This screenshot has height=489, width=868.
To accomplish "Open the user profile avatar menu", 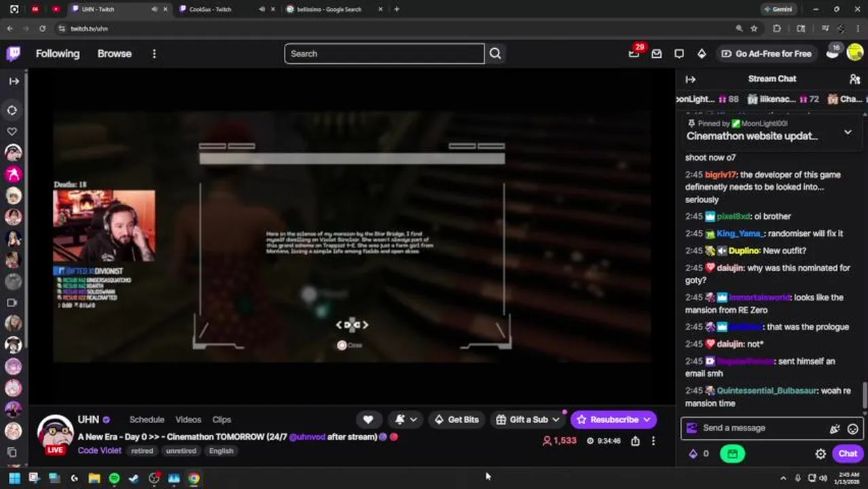I will coord(855,53).
